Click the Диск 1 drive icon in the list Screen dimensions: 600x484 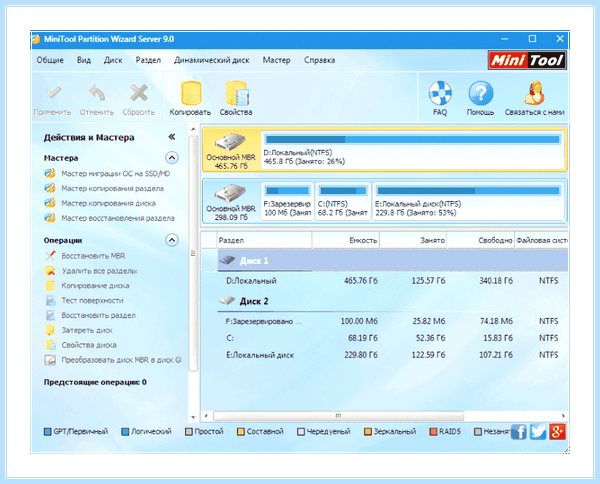click(227, 261)
